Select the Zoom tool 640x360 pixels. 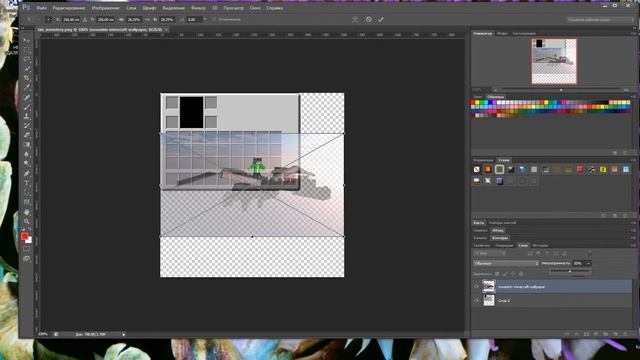click(x=27, y=222)
